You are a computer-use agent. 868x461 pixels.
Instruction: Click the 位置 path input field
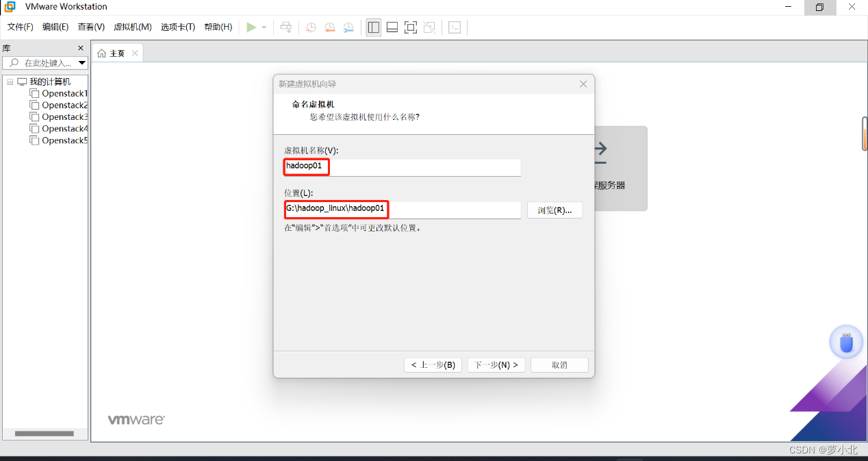click(403, 210)
